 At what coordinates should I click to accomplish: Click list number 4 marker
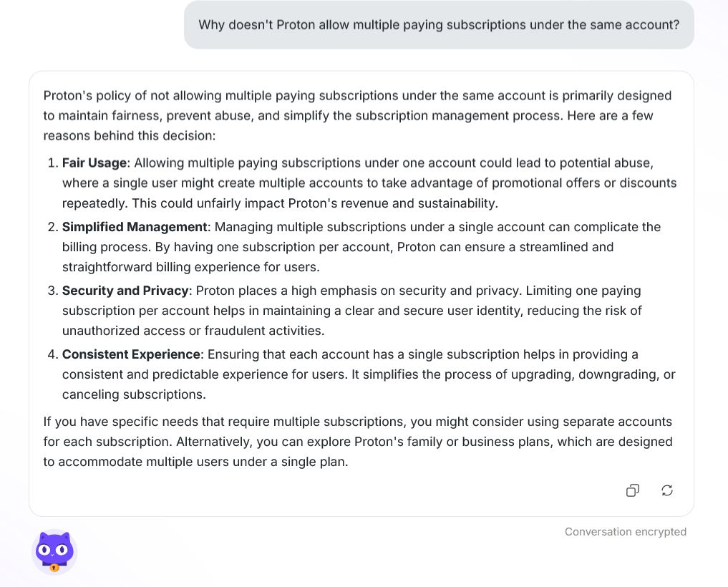53,354
